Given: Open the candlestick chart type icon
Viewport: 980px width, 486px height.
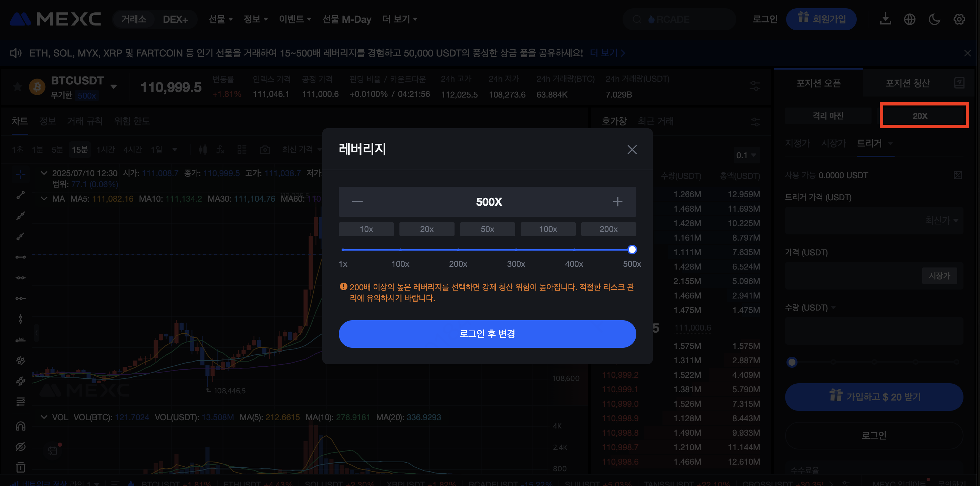Looking at the screenshot, I should tap(203, 150).
